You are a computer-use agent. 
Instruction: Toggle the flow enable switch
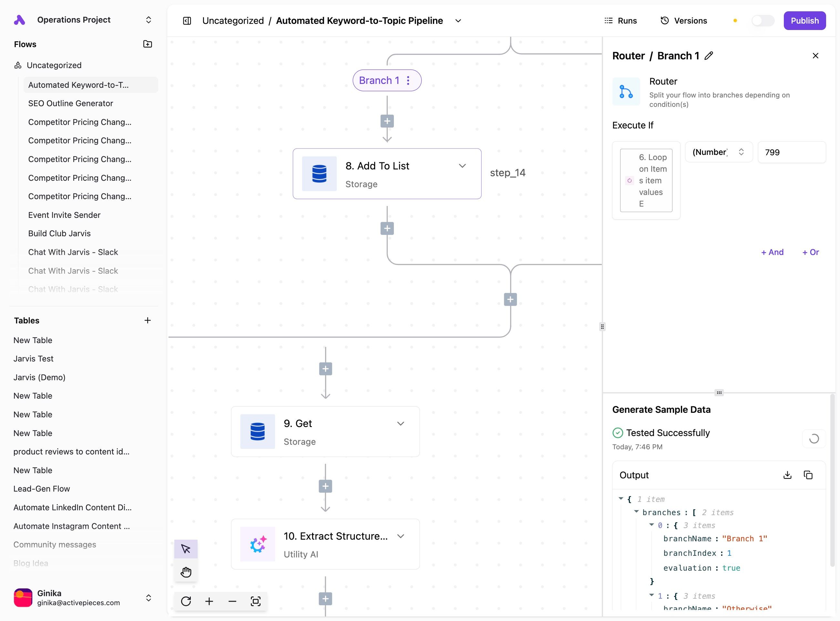pyautogui.click(x=763, y=21)
